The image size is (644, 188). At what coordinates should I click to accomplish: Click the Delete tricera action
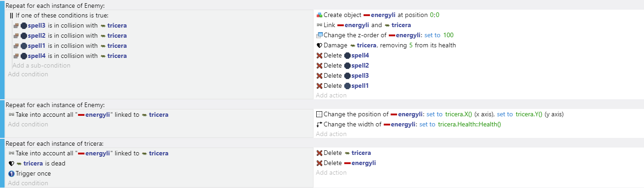(344, 153)
